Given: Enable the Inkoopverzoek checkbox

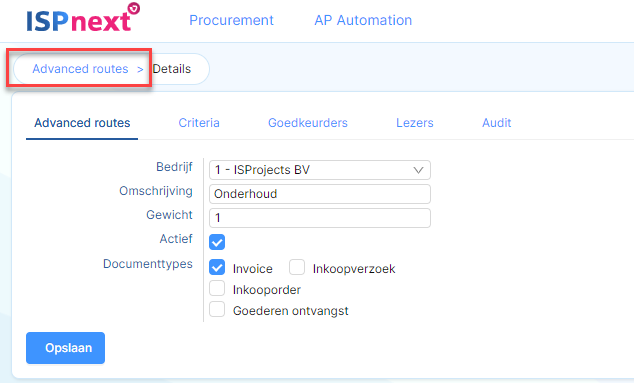Looking at the screenshot, I should tap(297, 267).
